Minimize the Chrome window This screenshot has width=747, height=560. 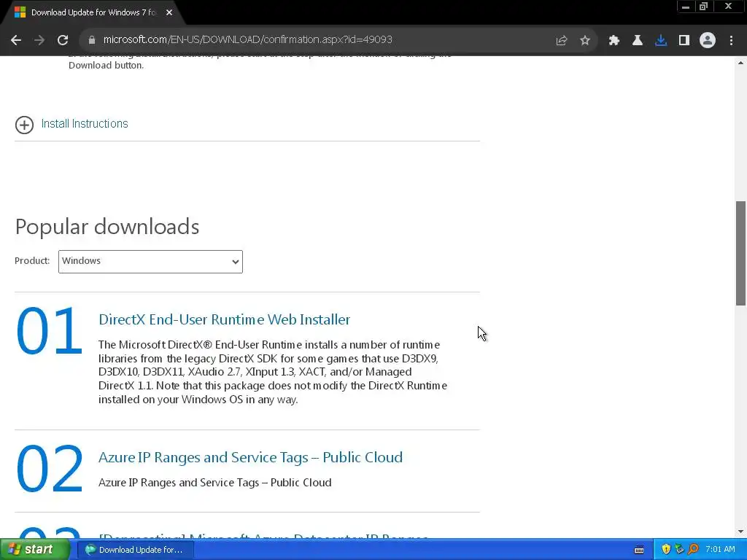[686, 7]
